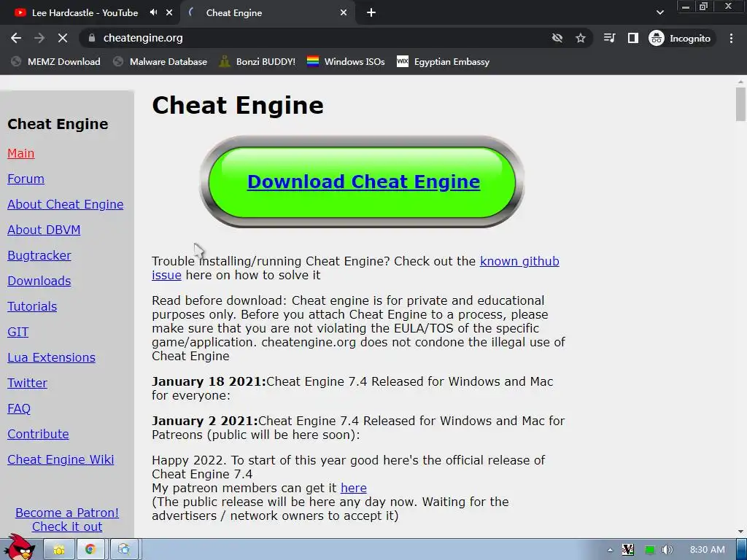Open the side panel icon
This screenshot has height=560, width=747.
tap(632, 38)
